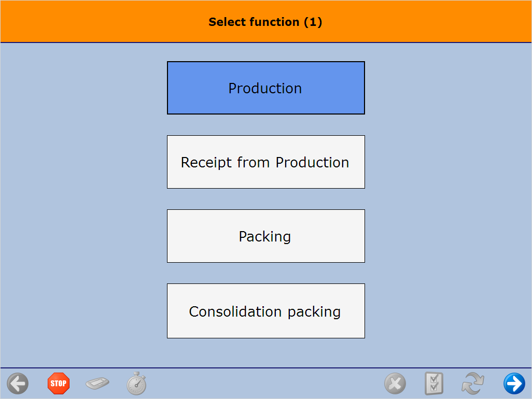Viewport: 532px width, 399px height.
Task: Select the eraser/clear icon in toolbar
Action: 97,383
